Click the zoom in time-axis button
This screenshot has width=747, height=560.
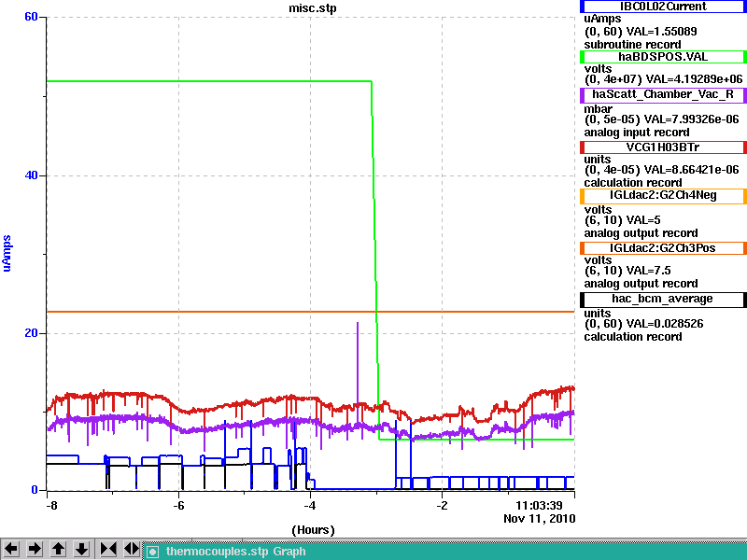pos(108,549)
